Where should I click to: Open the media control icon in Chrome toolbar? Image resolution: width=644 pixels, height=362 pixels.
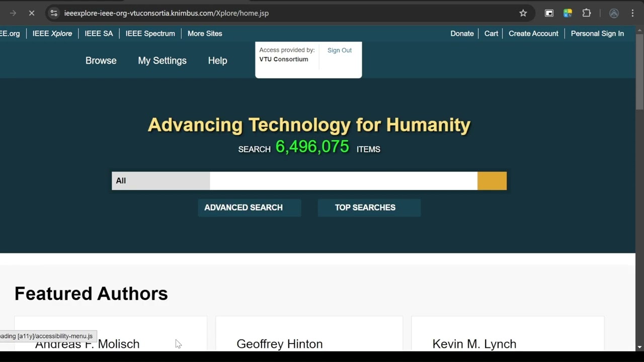point(549,13)
